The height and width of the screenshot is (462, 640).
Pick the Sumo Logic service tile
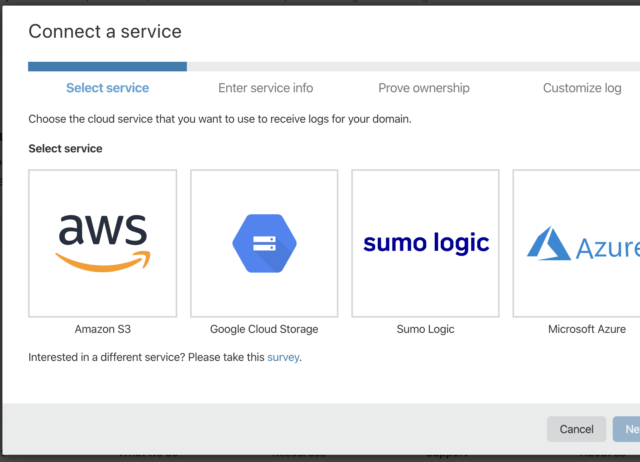click(x=425, y=243)
